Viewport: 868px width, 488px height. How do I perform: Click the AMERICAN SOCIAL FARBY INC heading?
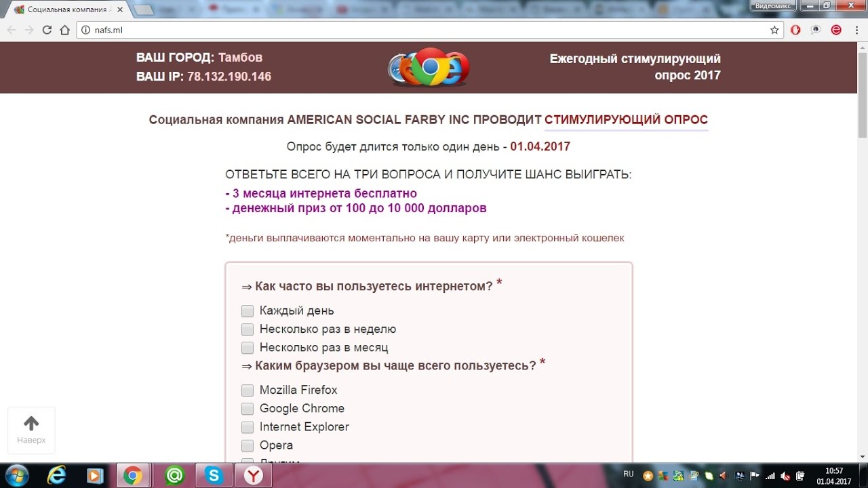point(378,120)
